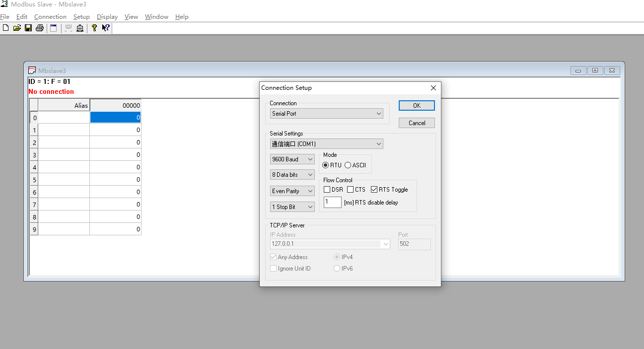Image resolution: width=644 pixels, height=349 pixels.
Task: Click the value cell in row 7
Action: (x=115, y=205)
